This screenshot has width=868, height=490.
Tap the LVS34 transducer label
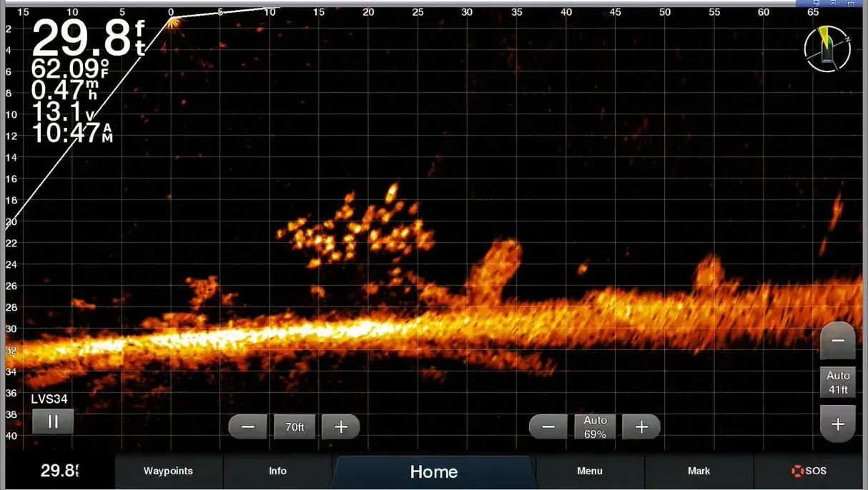click(x=50, y=399)
